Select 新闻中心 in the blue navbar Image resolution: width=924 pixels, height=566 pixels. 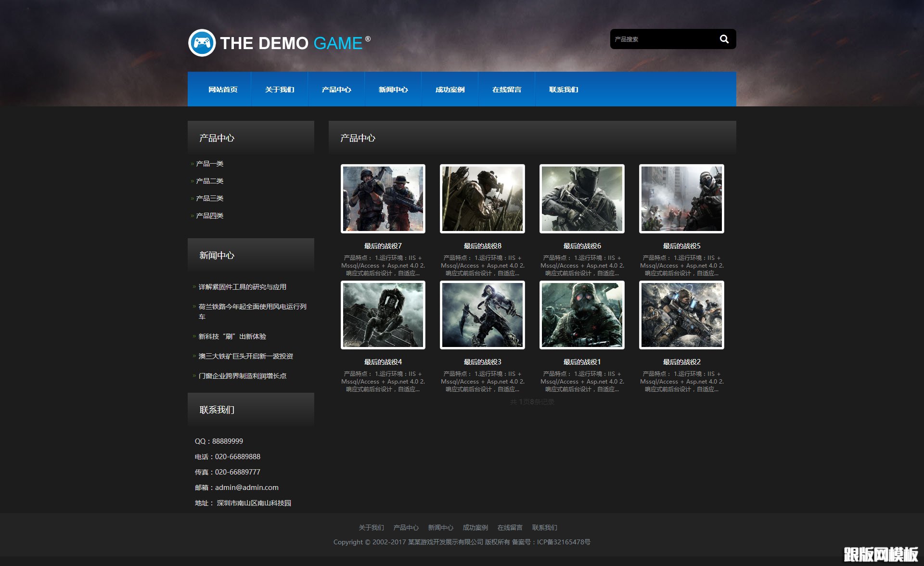click(393, 90)
